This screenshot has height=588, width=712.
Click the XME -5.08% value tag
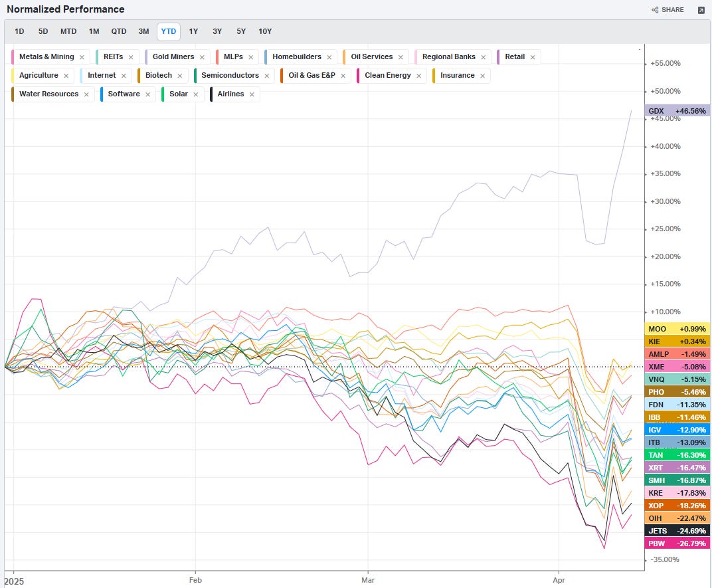pos(677,367)
